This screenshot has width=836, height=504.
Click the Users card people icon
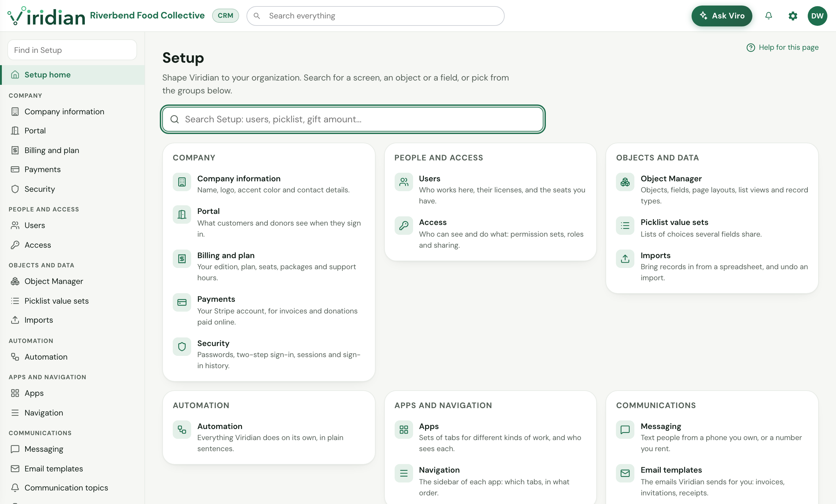404,182
